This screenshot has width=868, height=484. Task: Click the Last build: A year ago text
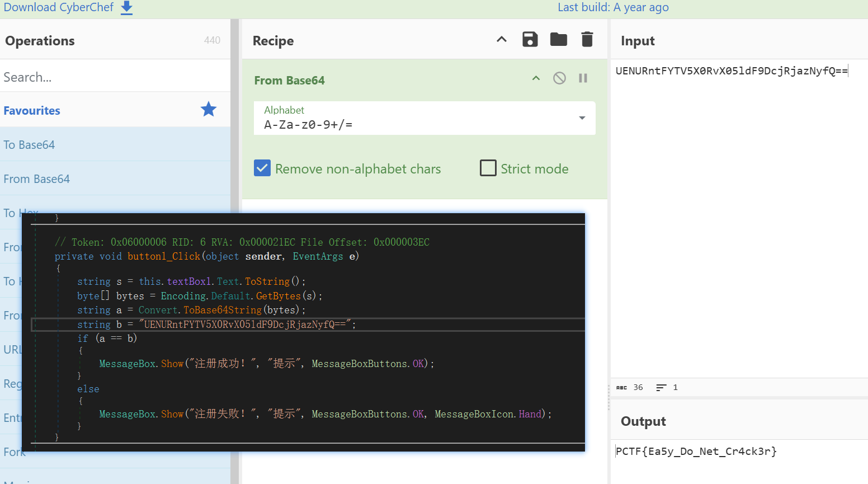(613, 8)
